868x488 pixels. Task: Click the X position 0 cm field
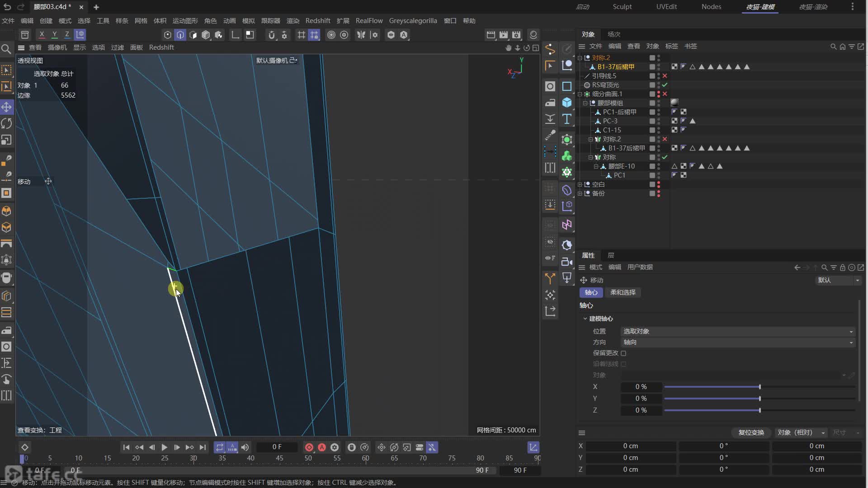point(630,446)
